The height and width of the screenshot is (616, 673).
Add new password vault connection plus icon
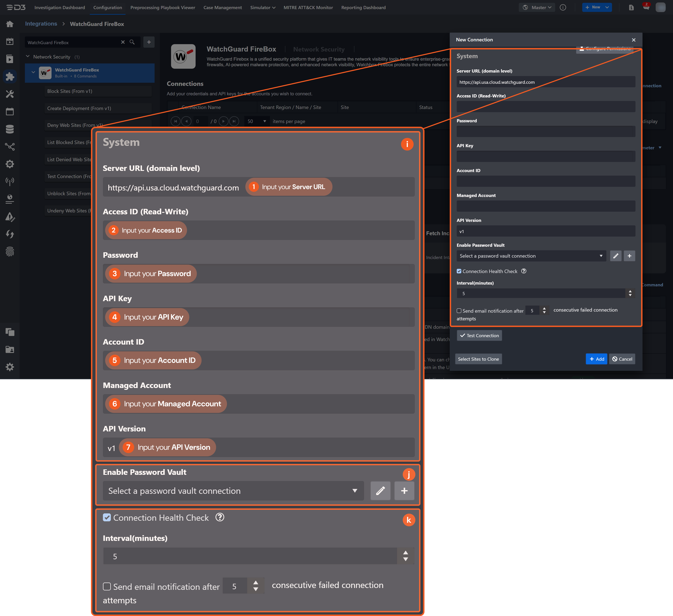pos(629,256)
